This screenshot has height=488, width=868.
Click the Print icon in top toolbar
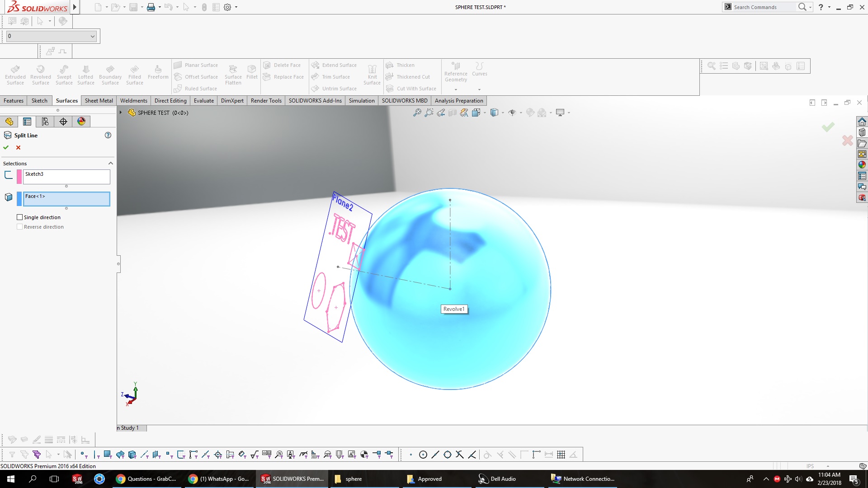[x=151, y=7]
